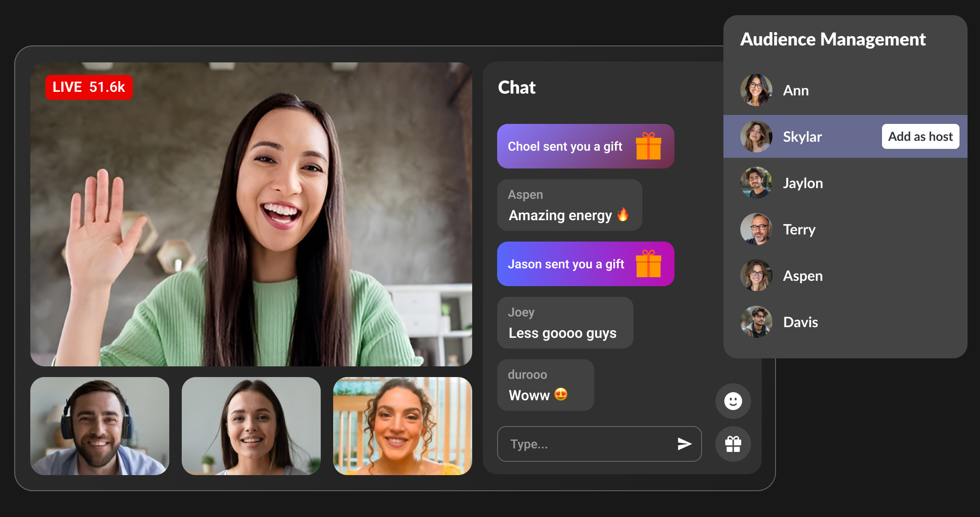The width and height of the screenshot is (980, 517).
Task: Click Ann's profile avatar
Action: (756, 90)
